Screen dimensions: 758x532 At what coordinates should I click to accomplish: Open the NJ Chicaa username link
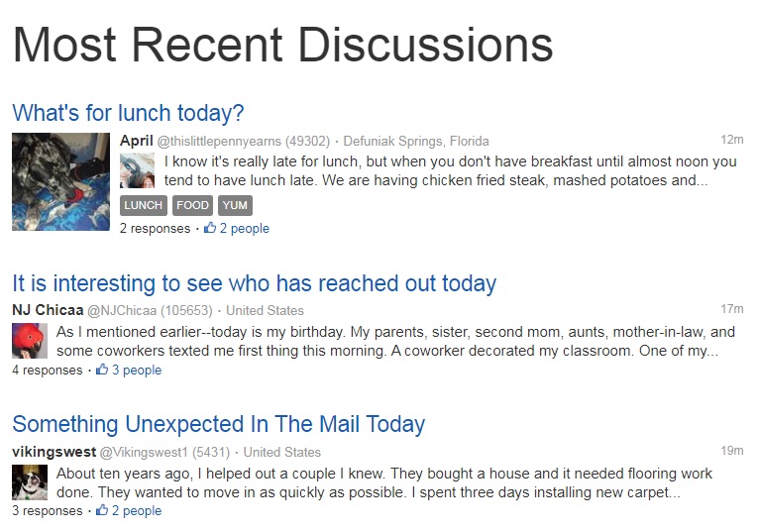tap(48, 310)
